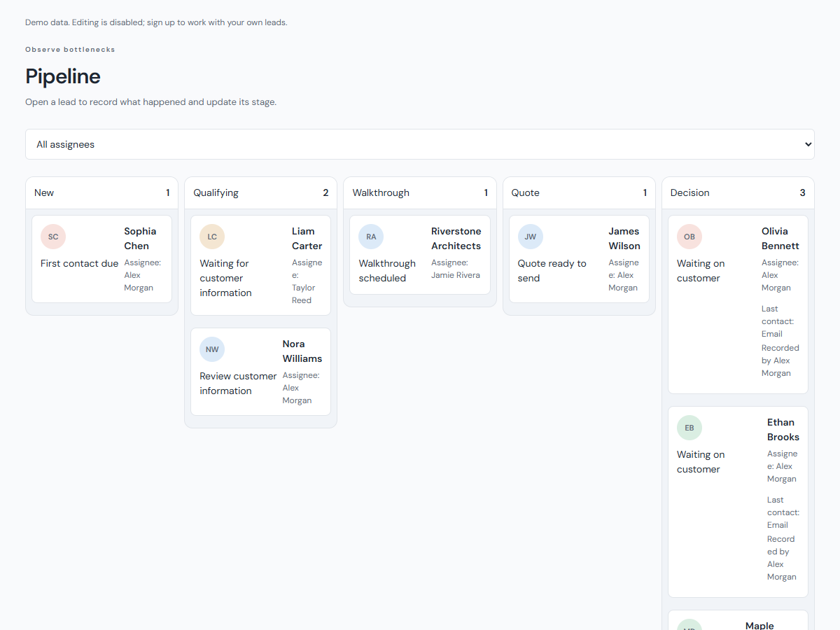
Task: Open the Liam Carter lead name
Action: (307, 239)
